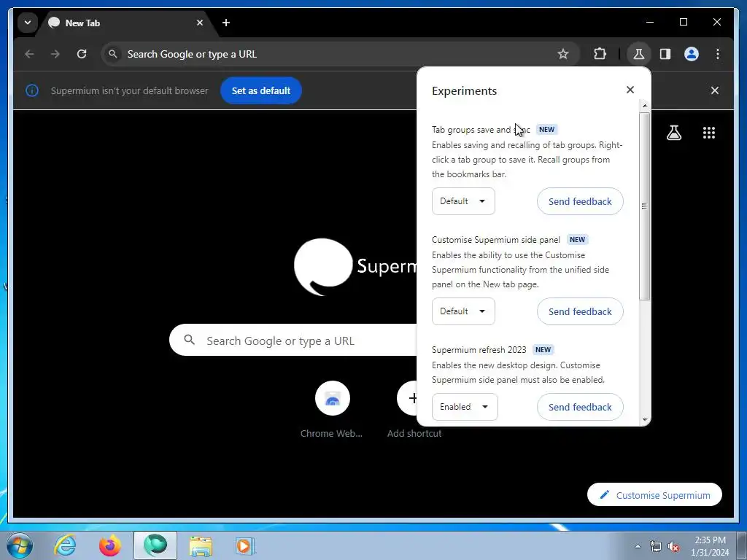Open Tab groups save and sync dropdown
Screen dimensions: 747x560
463,201
